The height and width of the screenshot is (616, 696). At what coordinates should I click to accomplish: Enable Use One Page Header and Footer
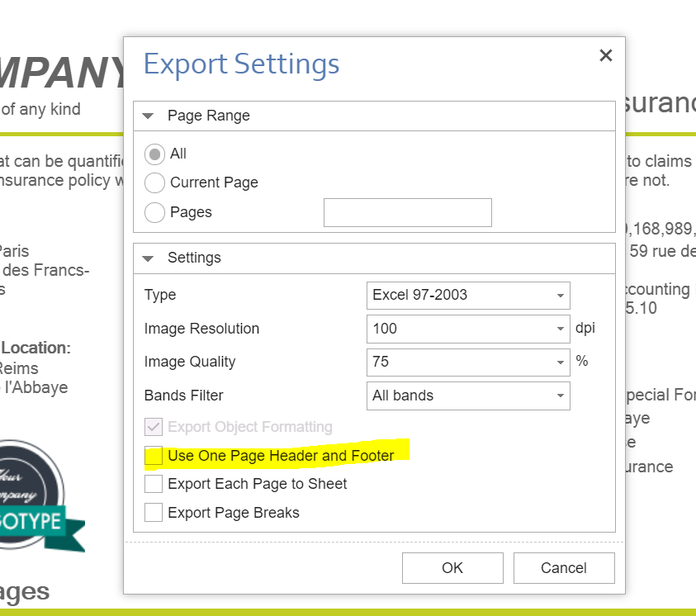pos(154,456)
